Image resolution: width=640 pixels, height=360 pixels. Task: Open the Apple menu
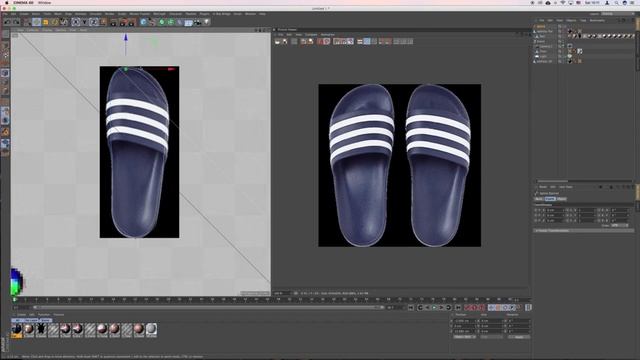7,2
